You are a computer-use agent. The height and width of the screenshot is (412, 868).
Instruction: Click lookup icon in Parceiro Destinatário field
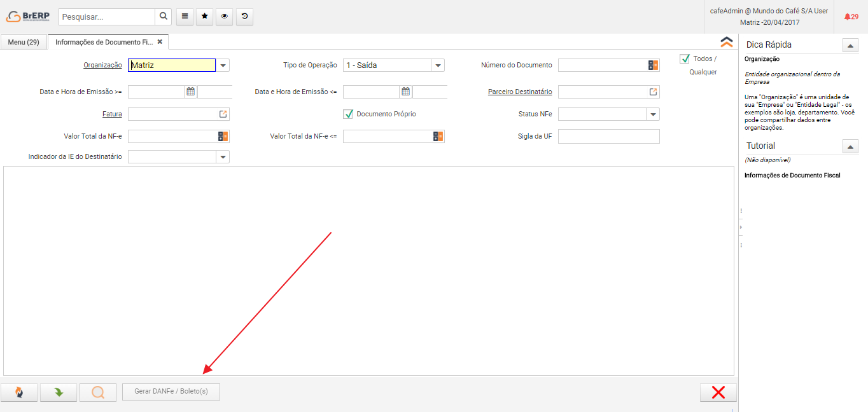(653, 92)
